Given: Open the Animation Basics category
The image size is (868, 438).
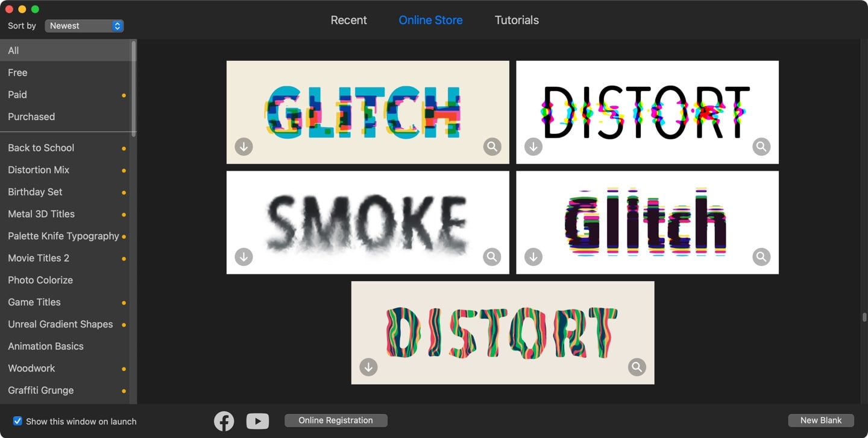Looking at the screenshot, I should point(65,346).
